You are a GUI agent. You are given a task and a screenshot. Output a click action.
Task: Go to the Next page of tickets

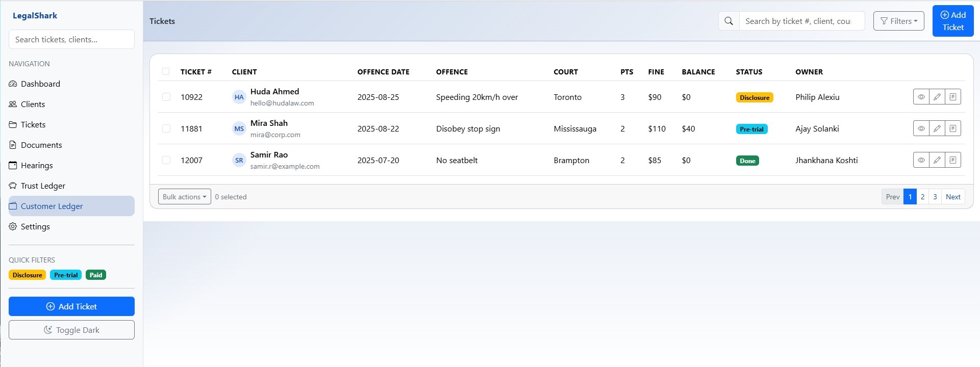click(952, 197)
